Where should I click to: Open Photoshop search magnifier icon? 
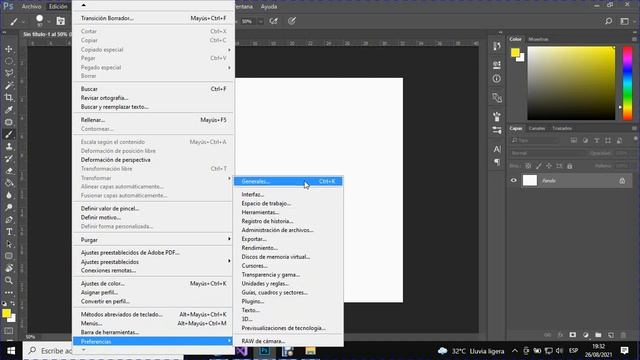click(x=609, y=21)
